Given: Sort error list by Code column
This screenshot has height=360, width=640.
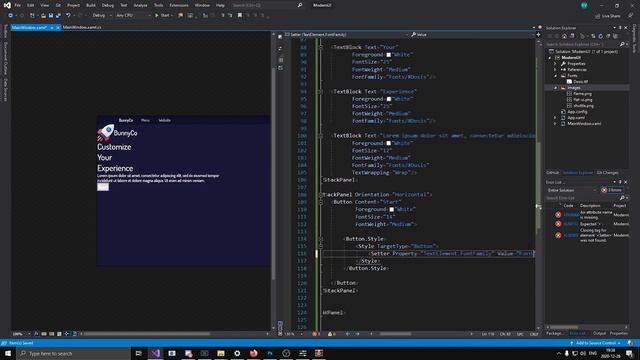Looking at the screenshot, I should [568, 206].
